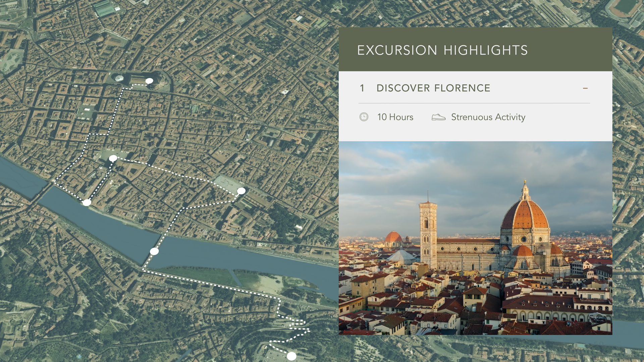Select the marker at Santa Croce square
The height and width of the screenshot is (362, 644).
pos(241,191)
